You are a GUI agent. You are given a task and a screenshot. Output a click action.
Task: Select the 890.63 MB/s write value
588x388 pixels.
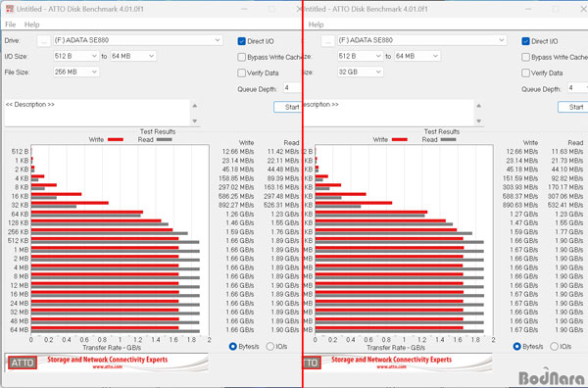point(520,205)
